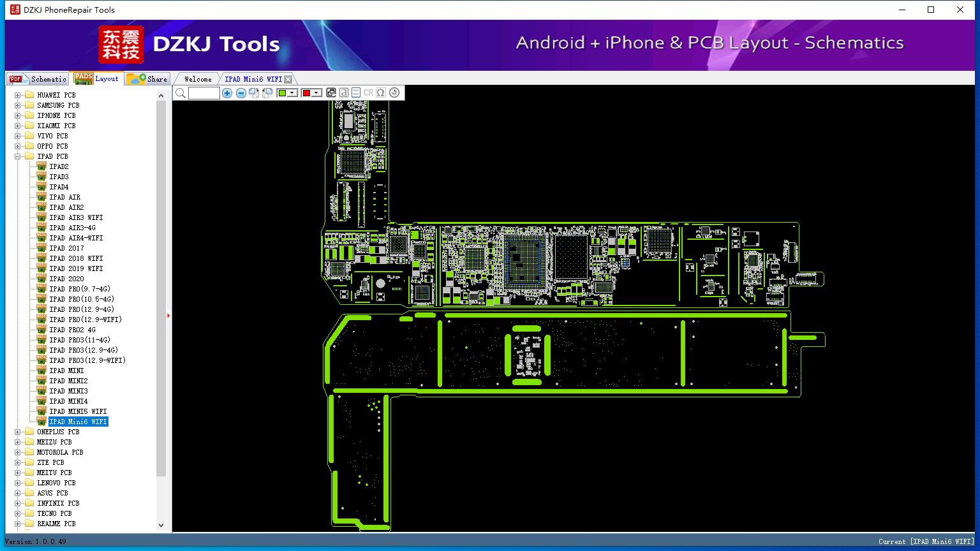Click the stacked layers toolbar icon
The image size is (980, 551).
tap(356, 93)
